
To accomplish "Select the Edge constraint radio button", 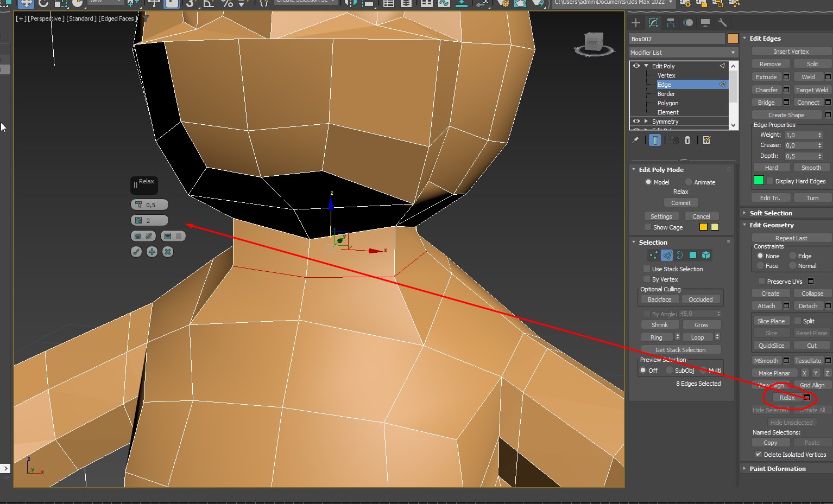I will coord(793,256).
